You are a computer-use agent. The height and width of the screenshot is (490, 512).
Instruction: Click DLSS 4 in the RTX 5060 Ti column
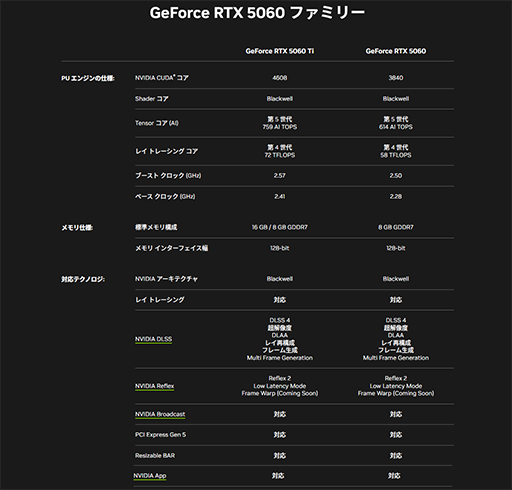(x=280, y=320)
